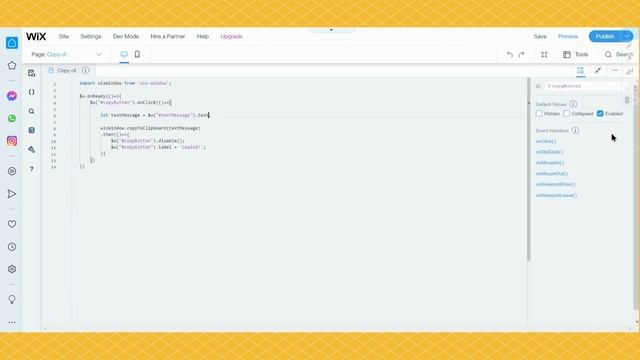Click the zoom out fit-to-screen icon
Image resolution: width=640 pixels, height=360 pixels.
point(544,54)
